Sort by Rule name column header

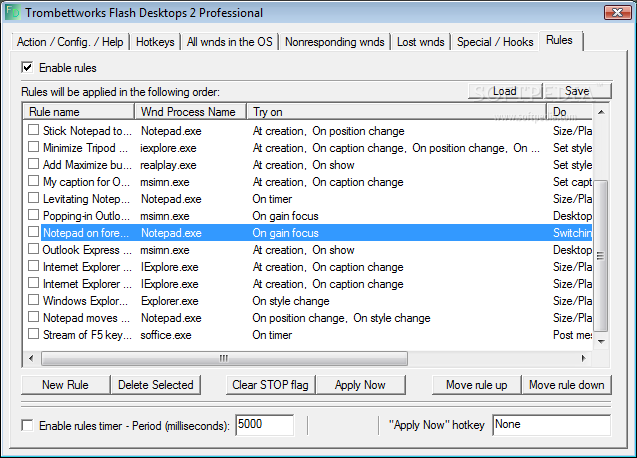click(79, 112)
